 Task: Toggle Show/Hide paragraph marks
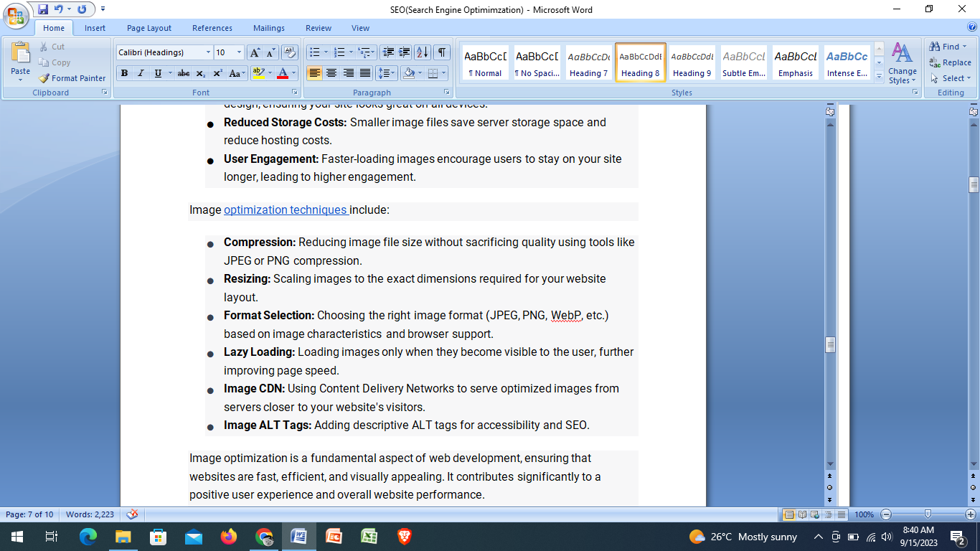pyautogui.click(x=440, y=52)
